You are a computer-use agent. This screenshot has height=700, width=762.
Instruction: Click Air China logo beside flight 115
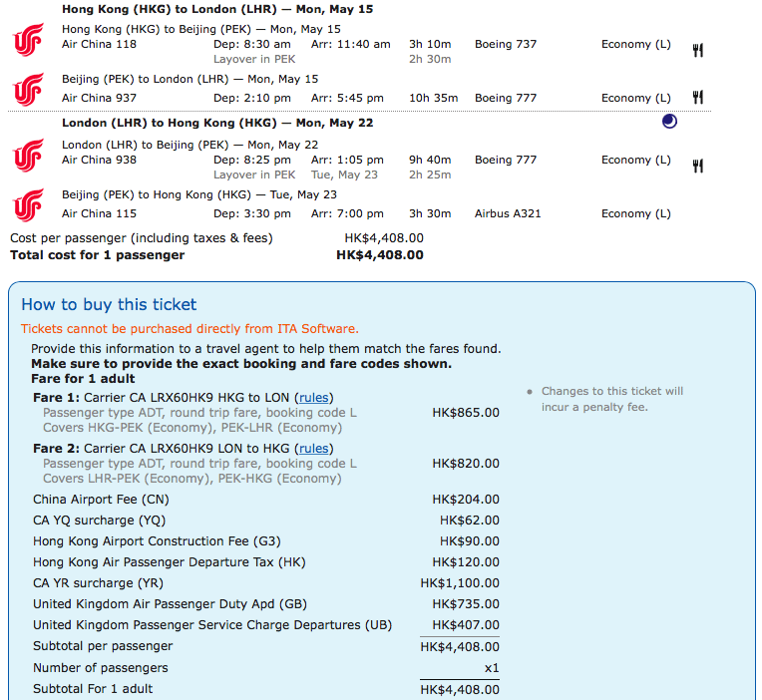pos(29,205)
